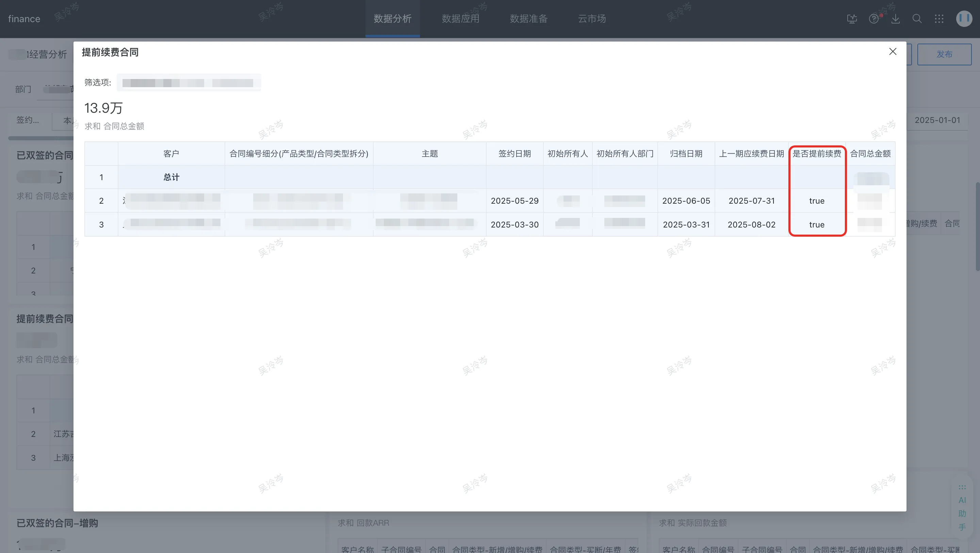Screen dimensions: 980x553
Task: Click the 发布 button
Action: click(944, 54)
